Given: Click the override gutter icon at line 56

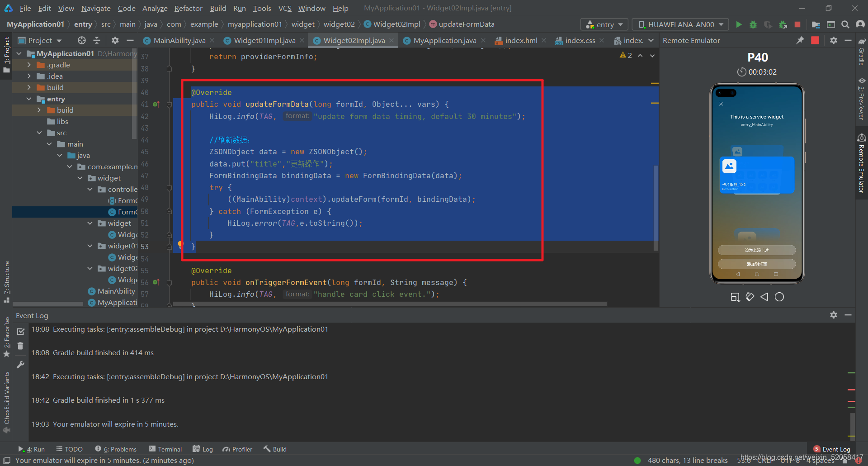Looking at the screenshot, I should coord(156,282).
